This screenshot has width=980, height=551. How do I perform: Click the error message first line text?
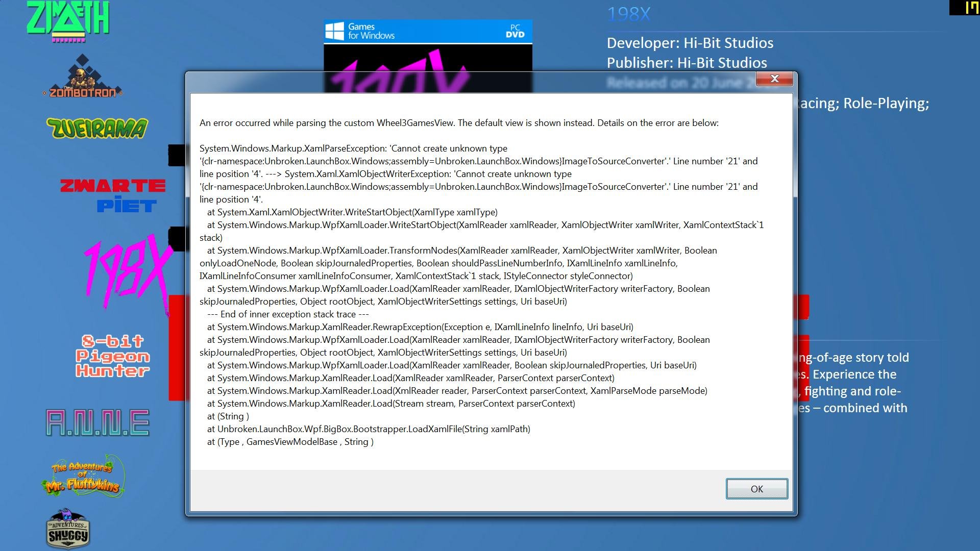tap(458, 123)
